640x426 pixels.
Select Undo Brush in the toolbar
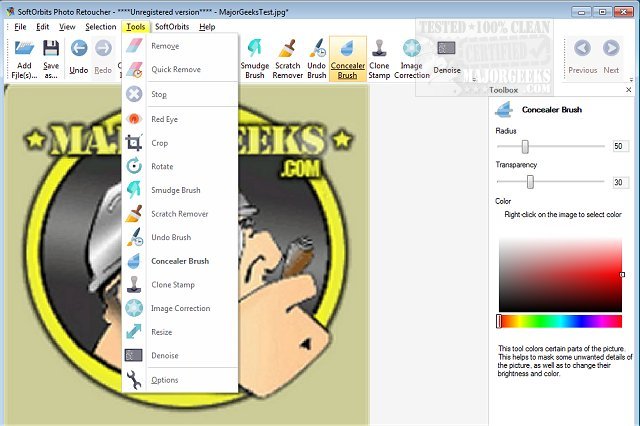pyautogui.click(x=317, y=58)
